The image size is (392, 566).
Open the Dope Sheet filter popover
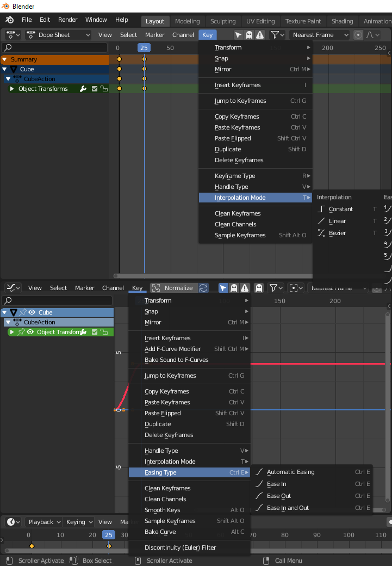(x=277, y=35)
